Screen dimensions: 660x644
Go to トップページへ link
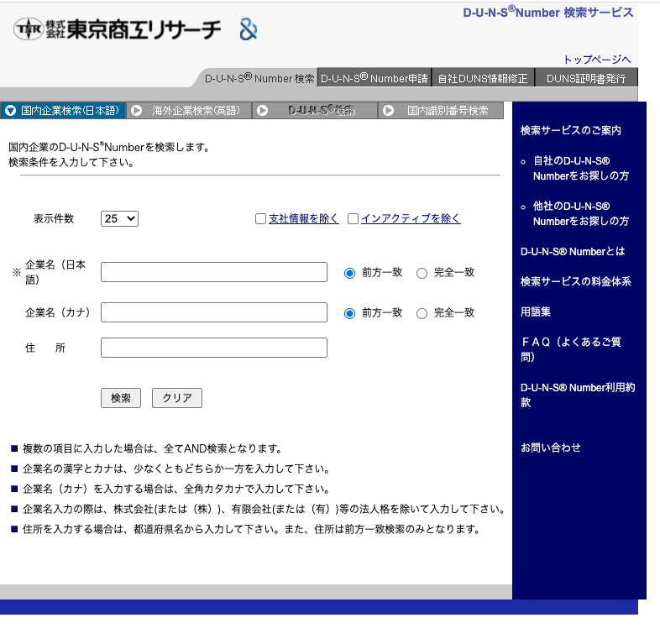[597, 60]
